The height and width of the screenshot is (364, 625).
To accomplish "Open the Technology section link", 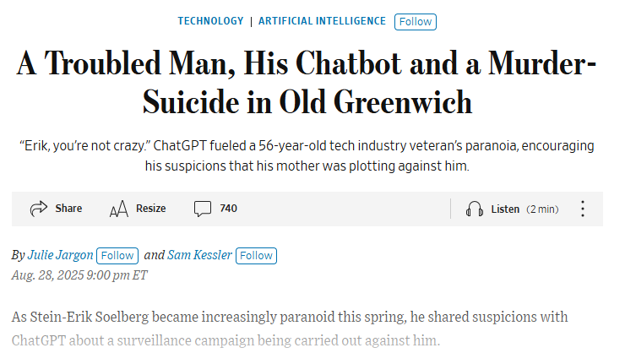I will coord(210,21).
